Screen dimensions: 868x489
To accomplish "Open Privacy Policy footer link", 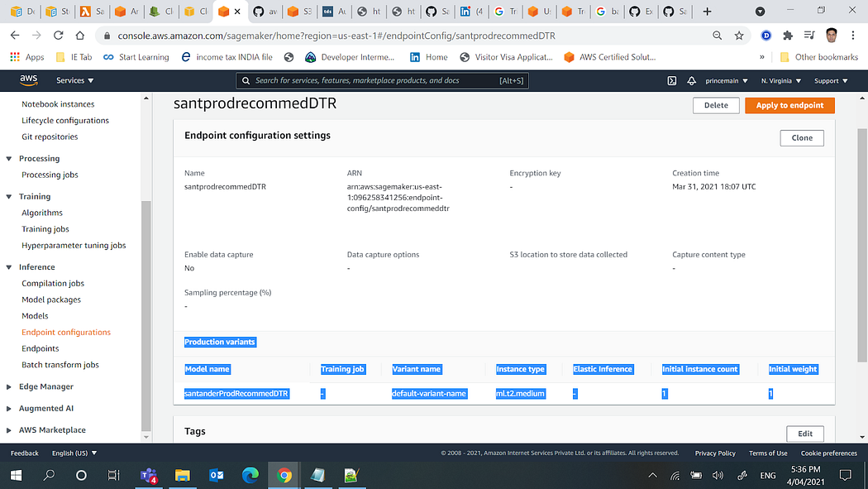I will [x=715, y=453].
